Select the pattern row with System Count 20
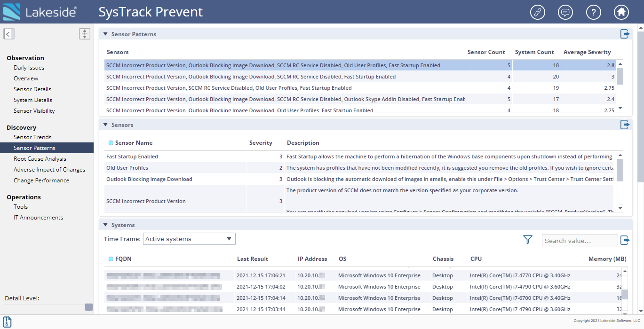The width and height of the screenshot is (644, 329). 360,77
